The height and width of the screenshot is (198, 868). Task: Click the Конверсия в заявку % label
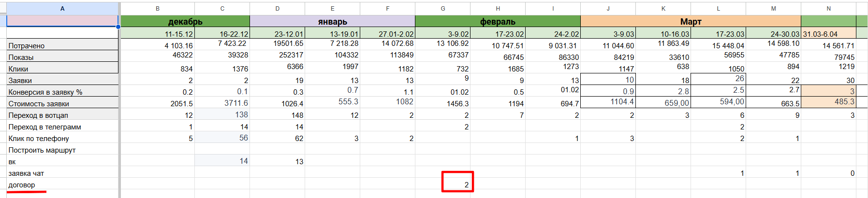pyautogui.click(x=62, y=92)
